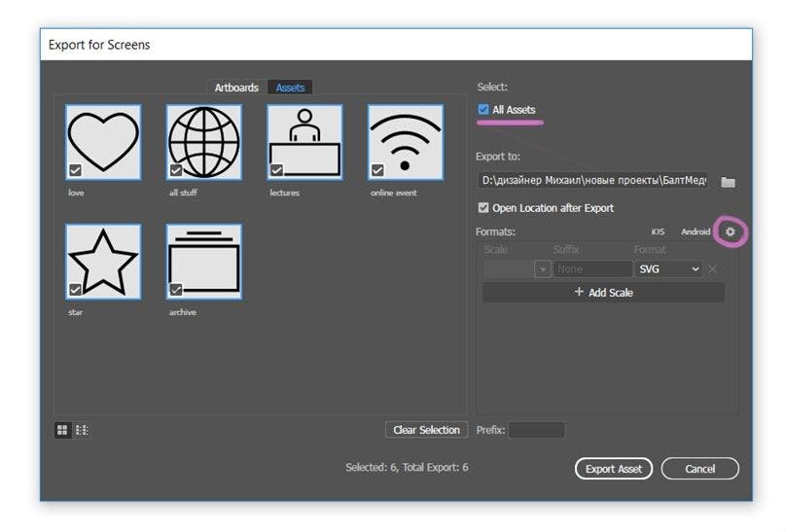Click the Export Asset button
Viewport: 785px width, 532px height.
pyautogui.click(x=613, y=469)
